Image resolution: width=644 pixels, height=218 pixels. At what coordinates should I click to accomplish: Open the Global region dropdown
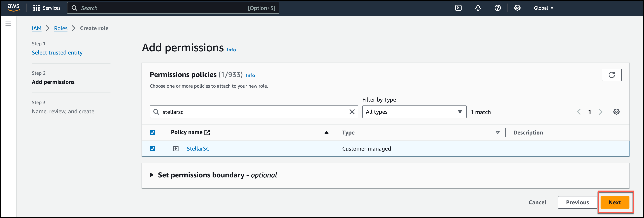click(x=544, y=8)
